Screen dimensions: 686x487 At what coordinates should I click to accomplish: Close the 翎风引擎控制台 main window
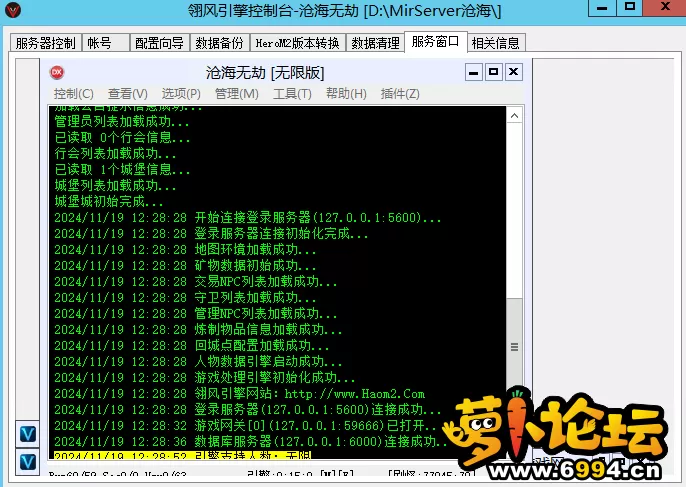click(665, 7)
